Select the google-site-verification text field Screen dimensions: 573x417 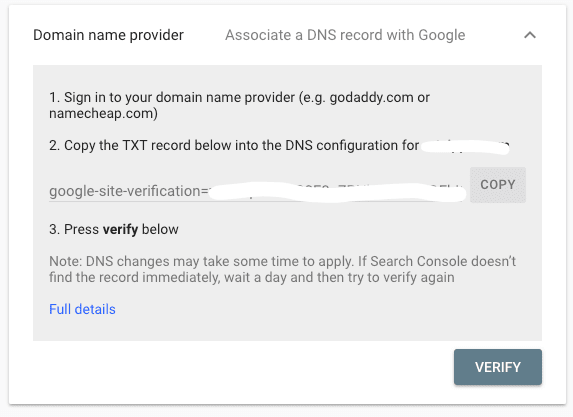point(258,191)
